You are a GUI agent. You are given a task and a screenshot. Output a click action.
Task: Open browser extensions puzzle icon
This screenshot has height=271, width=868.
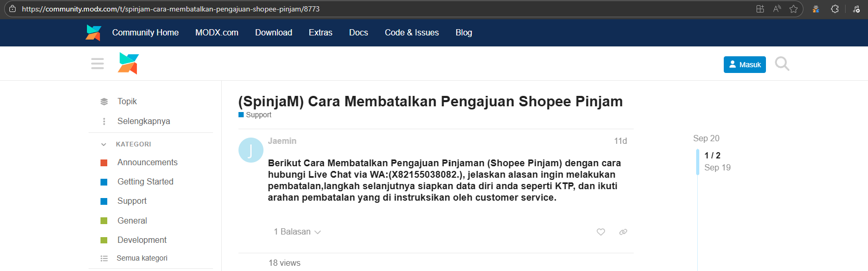click(835, 9)
